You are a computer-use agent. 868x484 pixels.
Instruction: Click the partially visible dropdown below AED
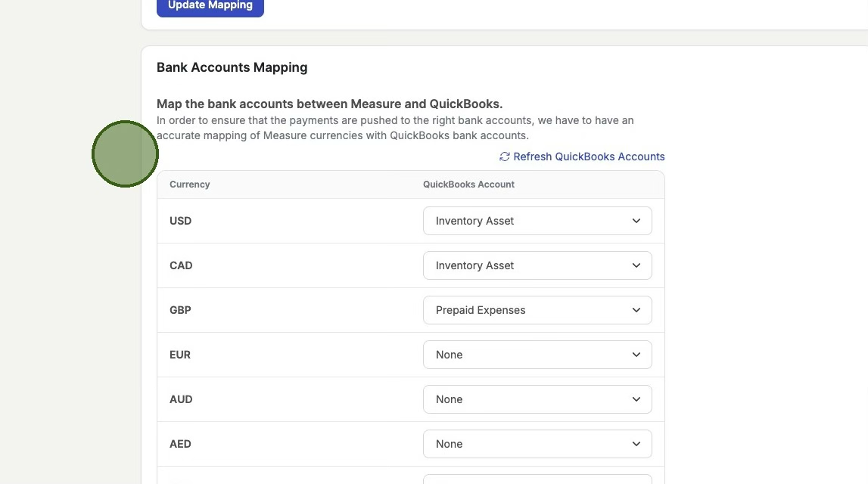(537, 479)
